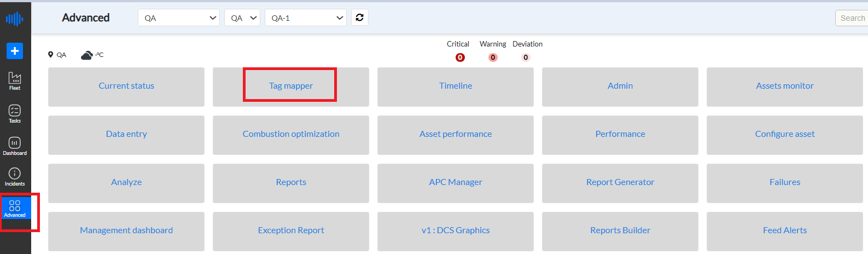Open the Tasks sidebar icon

[x=15, y=113]
